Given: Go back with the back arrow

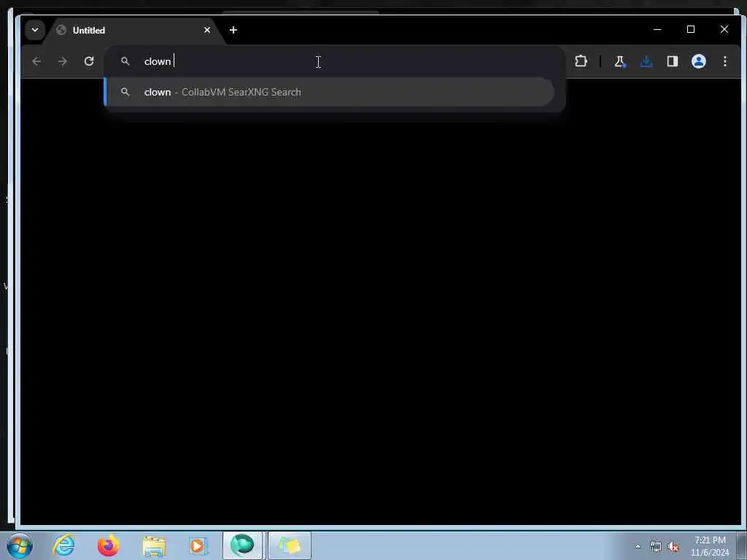Looking at the screenshot, I should click(x=36, y=61).
